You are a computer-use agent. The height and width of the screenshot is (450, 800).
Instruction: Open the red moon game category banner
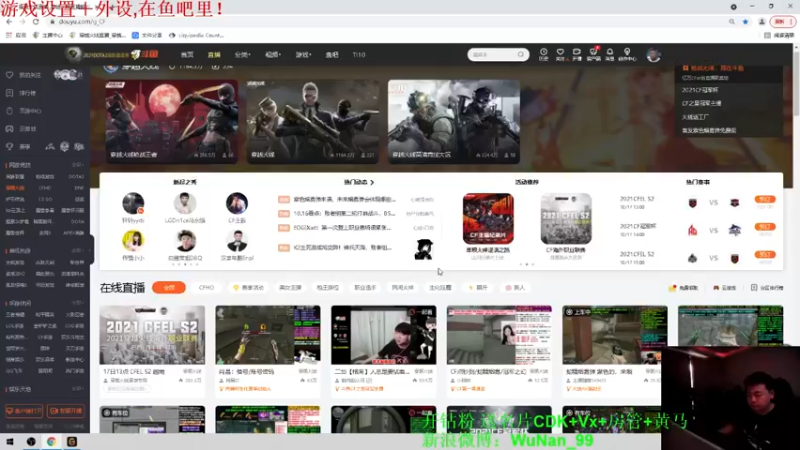click(171, 121)
